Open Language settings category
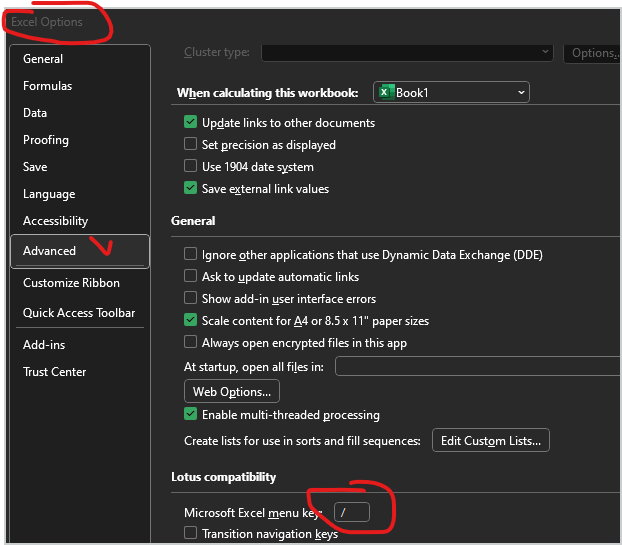 tap(49, 194)
